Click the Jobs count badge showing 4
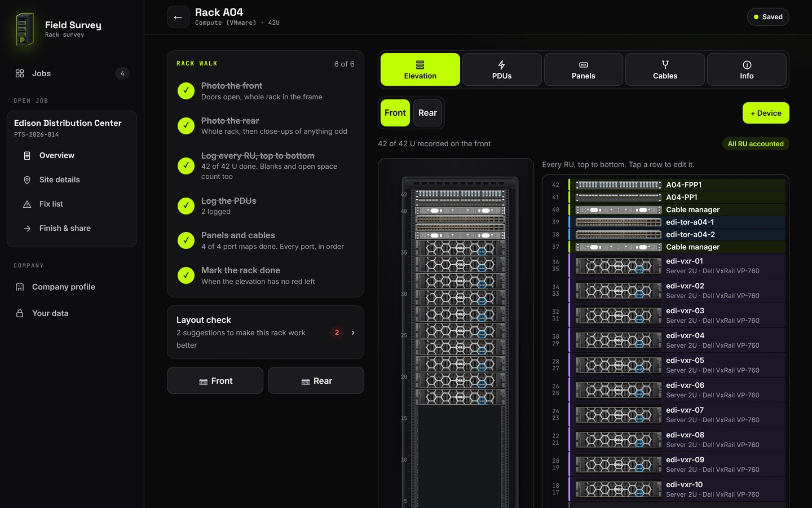The image size is (812, 508). click(122, 73)
